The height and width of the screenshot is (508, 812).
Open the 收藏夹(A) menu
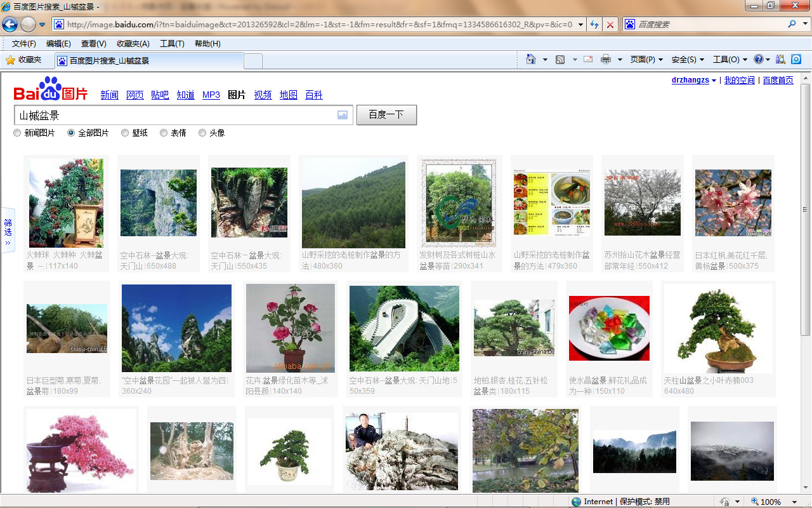coord(133,44)
